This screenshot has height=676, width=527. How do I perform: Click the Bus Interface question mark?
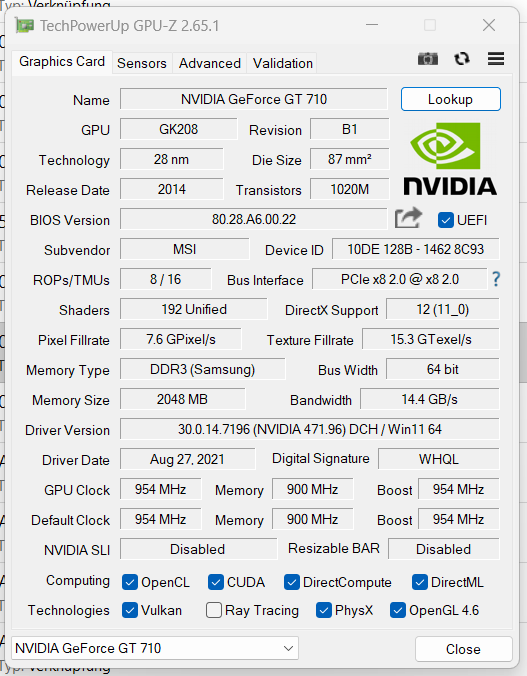click(496, 279)
